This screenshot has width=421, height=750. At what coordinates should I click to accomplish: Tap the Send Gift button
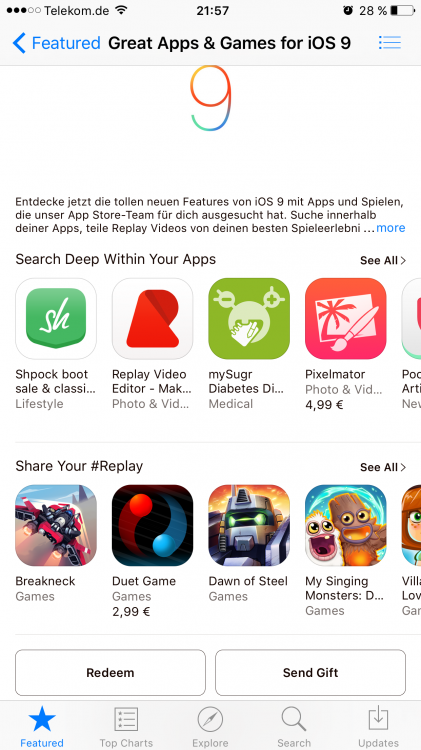(x=310, y=673)
